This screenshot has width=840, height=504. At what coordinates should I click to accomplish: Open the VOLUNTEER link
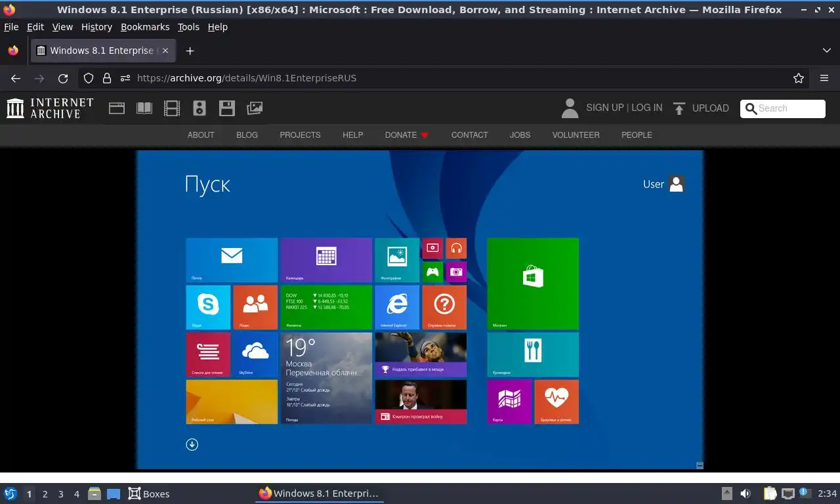[576, 135]
